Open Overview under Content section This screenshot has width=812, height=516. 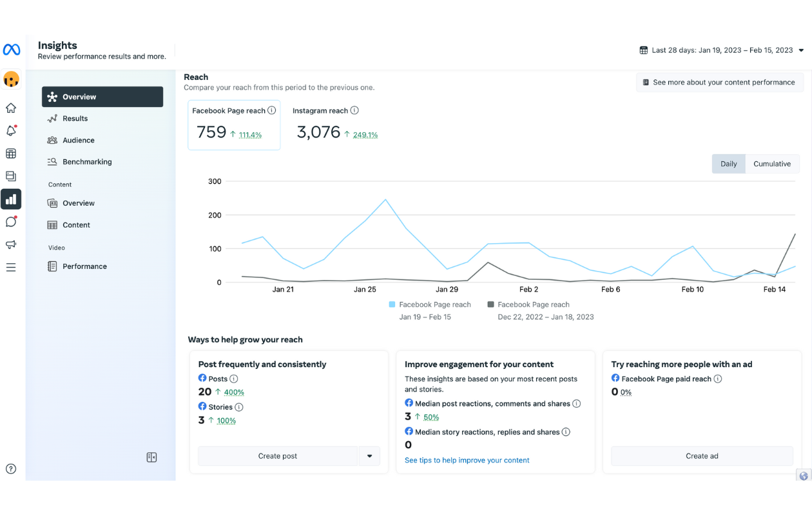pos(102,203)
